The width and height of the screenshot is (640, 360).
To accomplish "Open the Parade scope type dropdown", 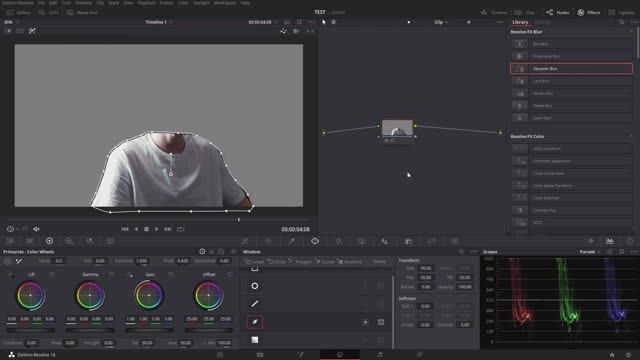I will coord(589,252).
